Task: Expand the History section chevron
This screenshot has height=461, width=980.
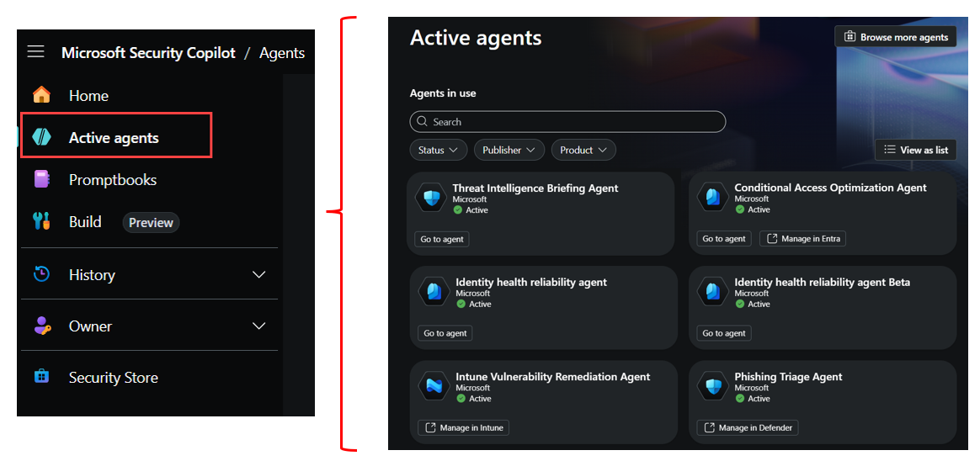Action: pos(259,274)
